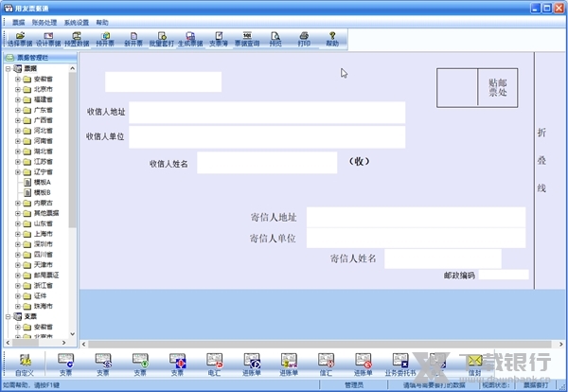568x392 pixels.
Task: Expand the 河北省 folder
Action: (17, 131)
